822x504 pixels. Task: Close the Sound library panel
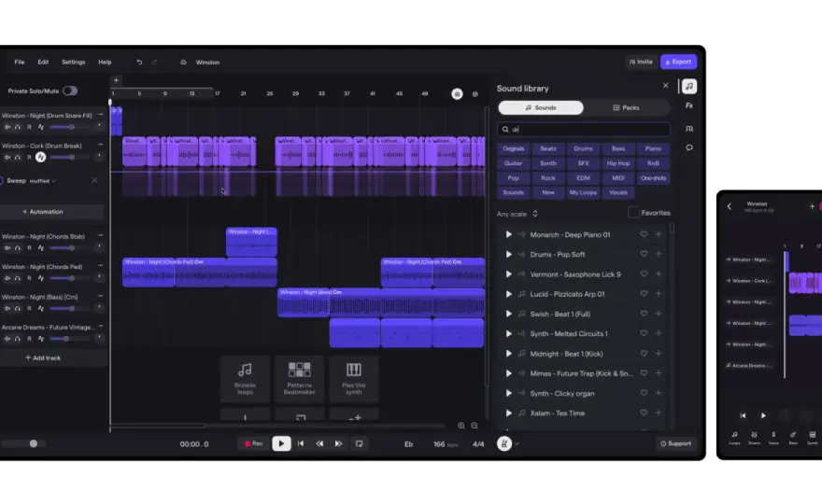(666, 85)
